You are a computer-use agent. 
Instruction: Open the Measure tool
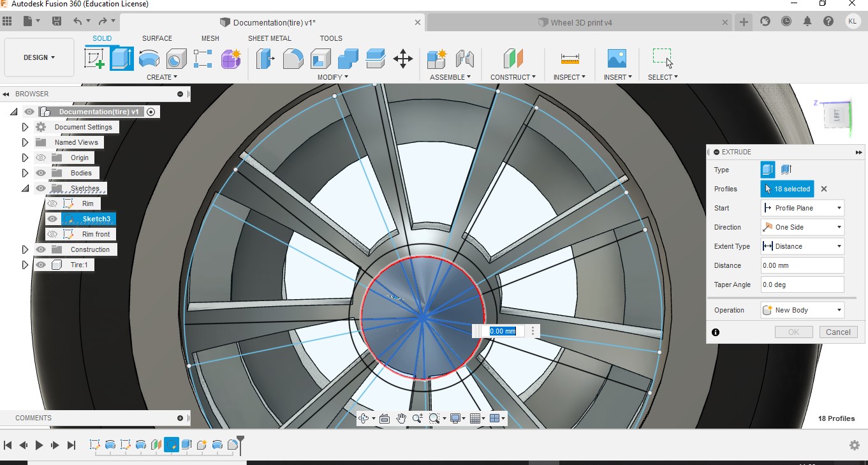coord(570,59)
